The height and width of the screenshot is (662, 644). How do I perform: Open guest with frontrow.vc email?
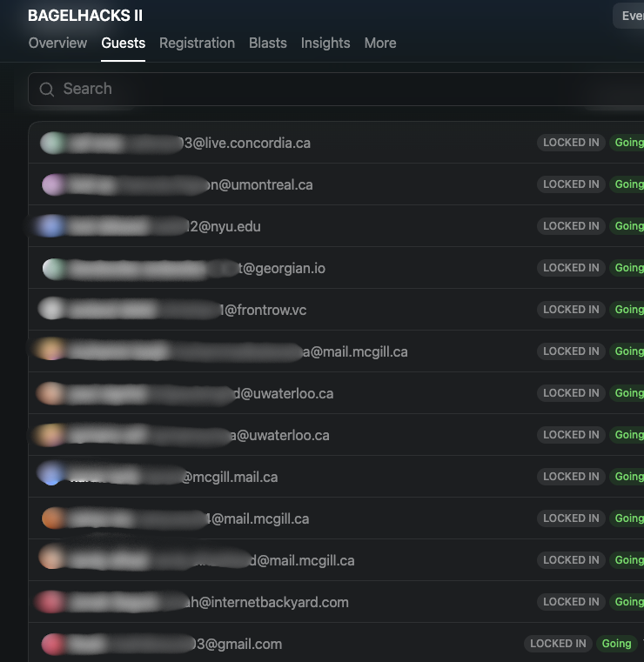pos(336,310)
